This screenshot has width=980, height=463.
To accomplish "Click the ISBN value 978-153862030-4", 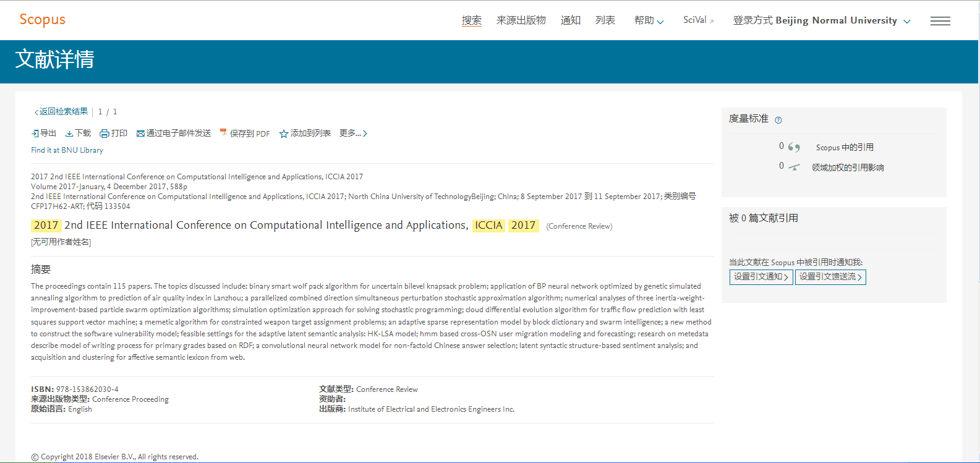I will tap(87, 389).
